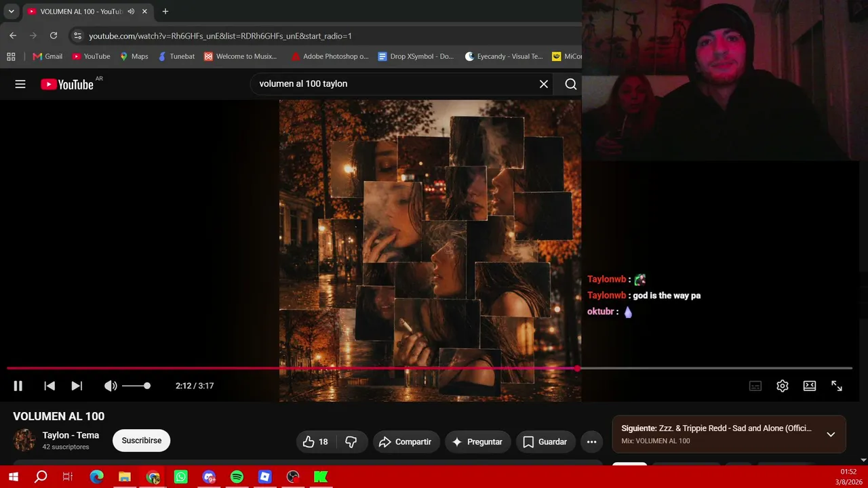The image size is (868, 488).
Task: Enter fullscreen mode for the video
Action: [x=837, y=386]
